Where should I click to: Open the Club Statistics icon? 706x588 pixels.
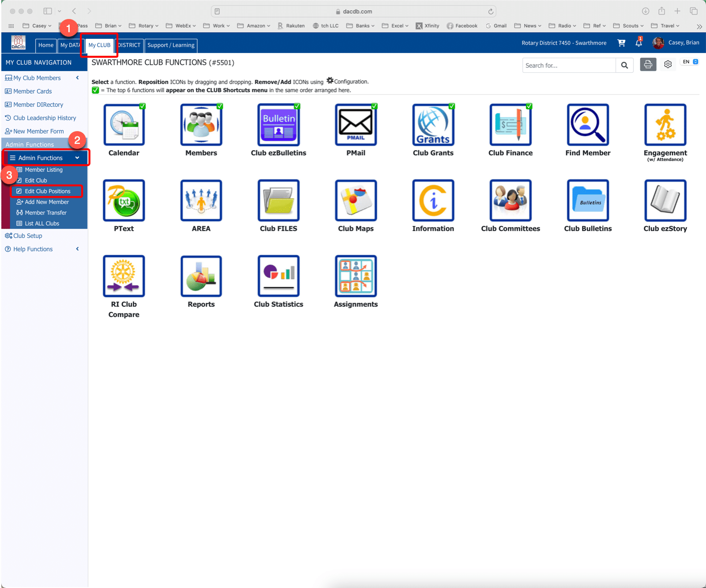coord(278,276)
